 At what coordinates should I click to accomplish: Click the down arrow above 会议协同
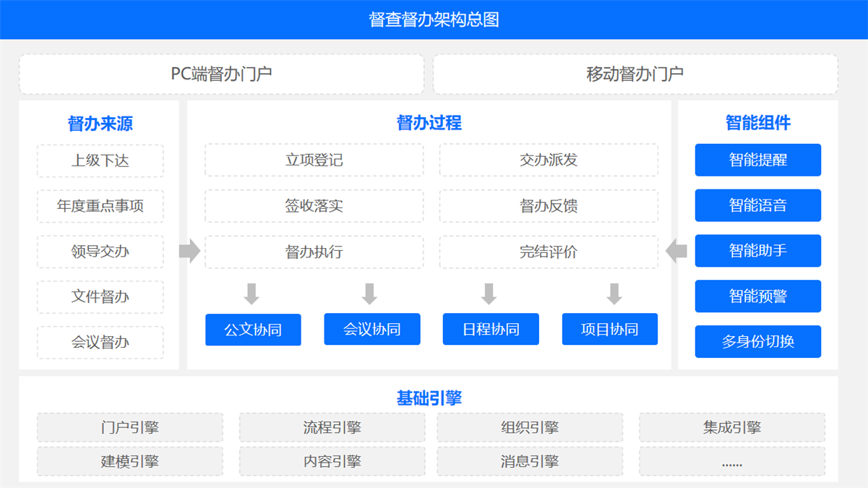coord(369,294)
